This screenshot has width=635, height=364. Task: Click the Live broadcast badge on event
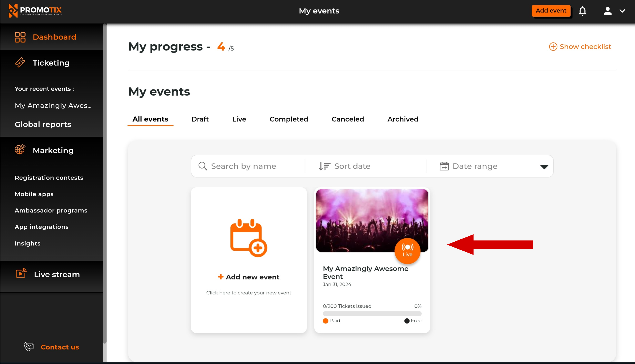(407, 250)
